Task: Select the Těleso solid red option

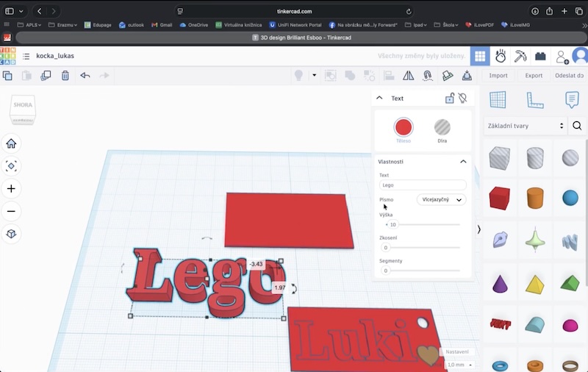Action: [404, 127]
